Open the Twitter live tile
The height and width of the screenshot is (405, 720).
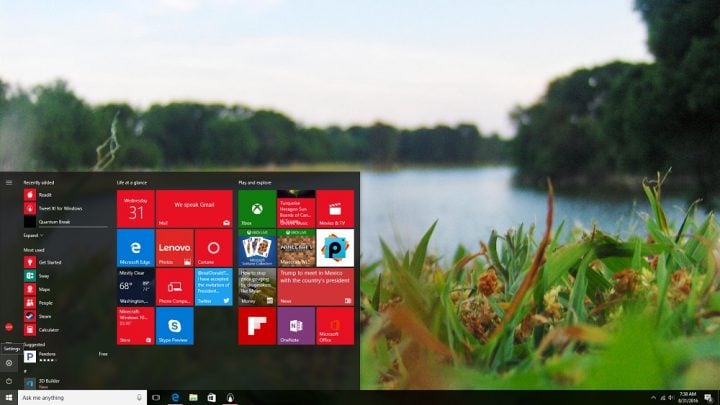coord(213,286)
